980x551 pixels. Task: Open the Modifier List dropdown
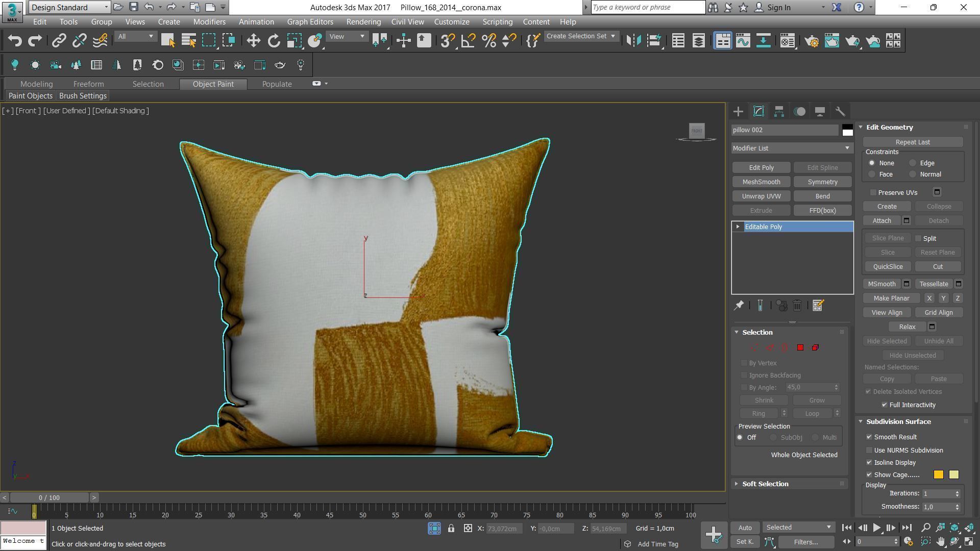pyautogui.click(x=792, y=148)
